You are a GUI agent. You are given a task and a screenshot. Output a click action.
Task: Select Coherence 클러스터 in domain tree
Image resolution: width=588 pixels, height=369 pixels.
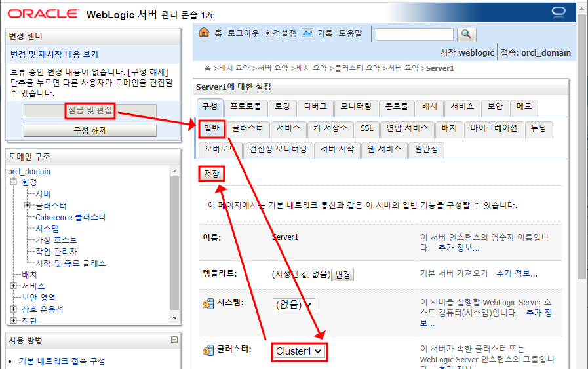71,217
